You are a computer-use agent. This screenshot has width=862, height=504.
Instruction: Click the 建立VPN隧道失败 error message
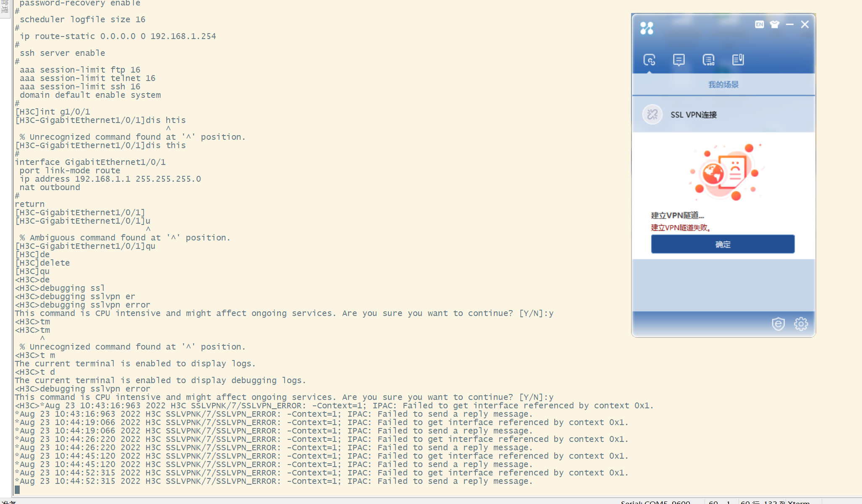(680, 228)
